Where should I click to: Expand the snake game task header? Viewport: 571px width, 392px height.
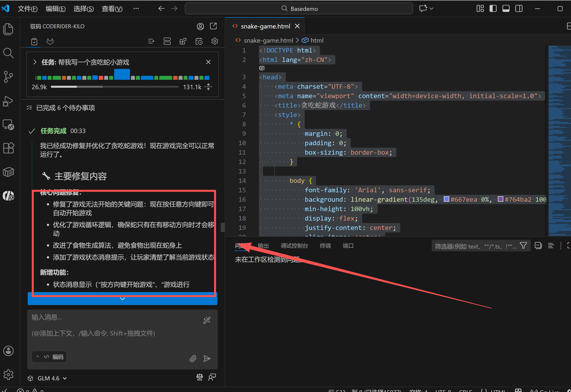tap(35, 62)
